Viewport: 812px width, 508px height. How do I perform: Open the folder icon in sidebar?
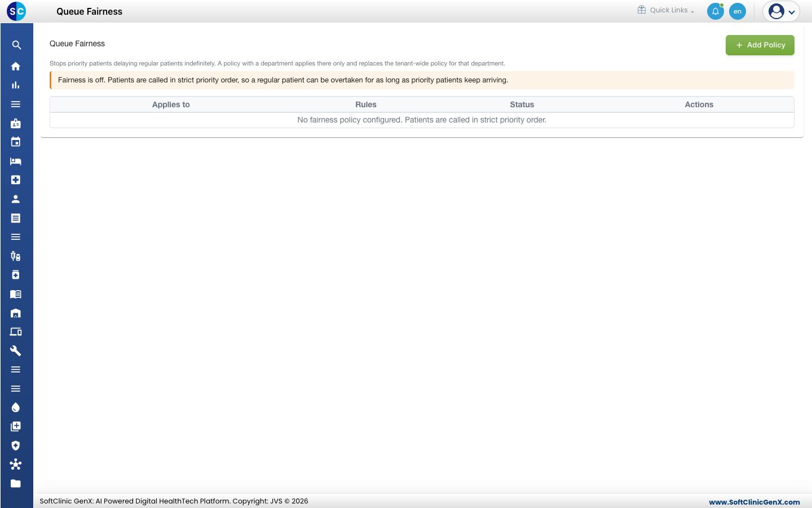tap(16, 484)
